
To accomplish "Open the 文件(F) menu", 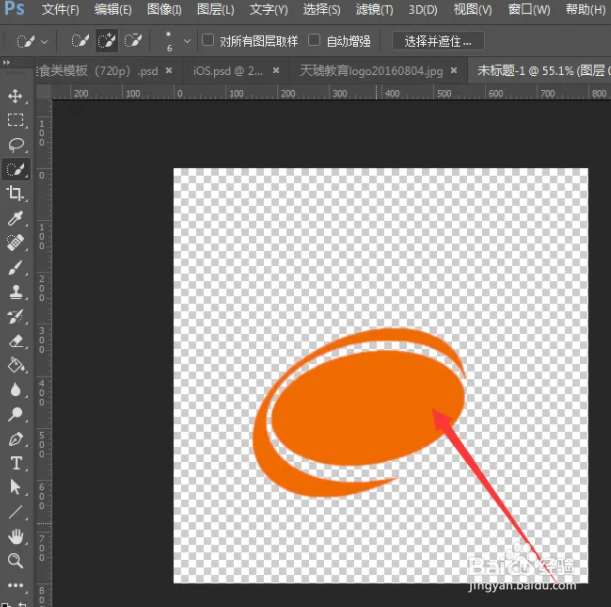I will (60, 10).
